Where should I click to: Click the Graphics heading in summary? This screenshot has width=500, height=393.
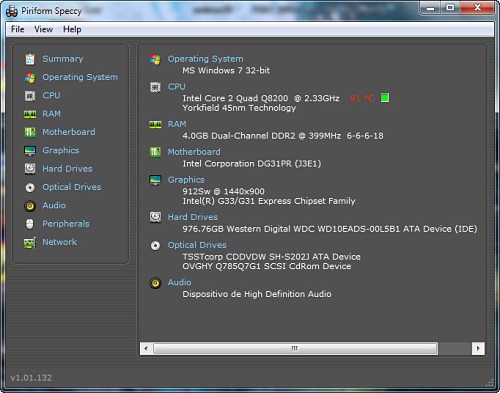[x=186, y=180]
